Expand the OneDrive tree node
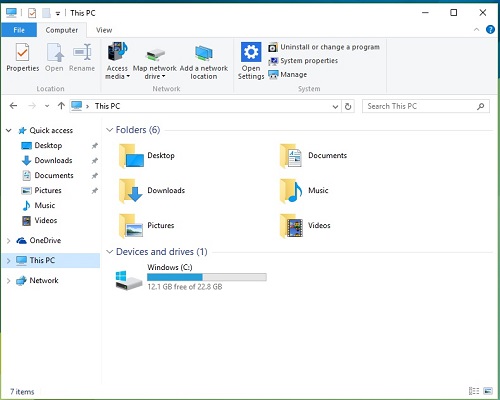Image resolution: width=500 pixels, height=400 pixels. 9,241
